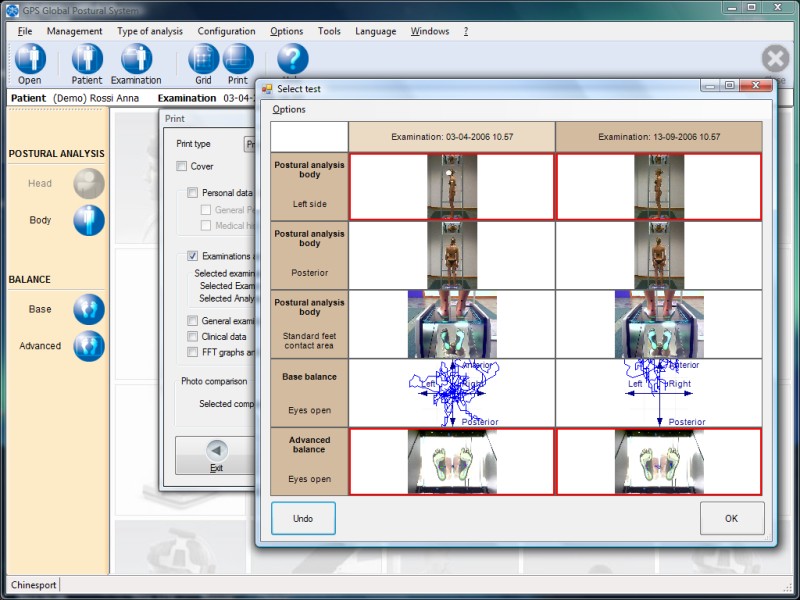Click the Exit arrow icon in Print dialog
This screenshot has height=600, width=800.
(x=216, y=451)
